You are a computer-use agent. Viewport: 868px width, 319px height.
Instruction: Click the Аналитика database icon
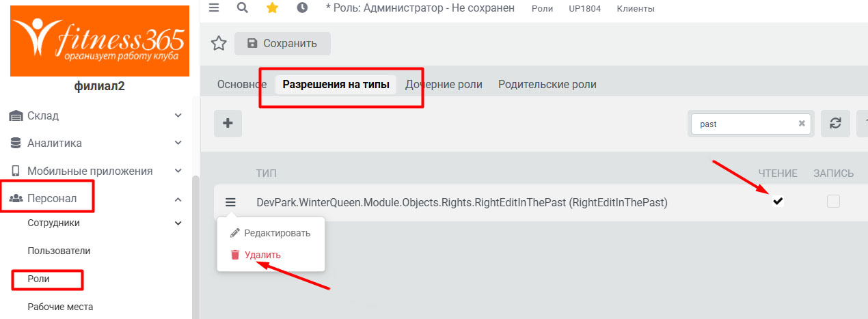pyautogui.click(x=16, y=143)
